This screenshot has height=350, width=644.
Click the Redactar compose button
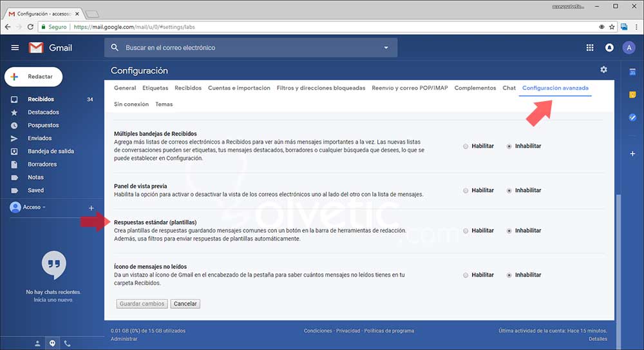click(x=33, y=77)
